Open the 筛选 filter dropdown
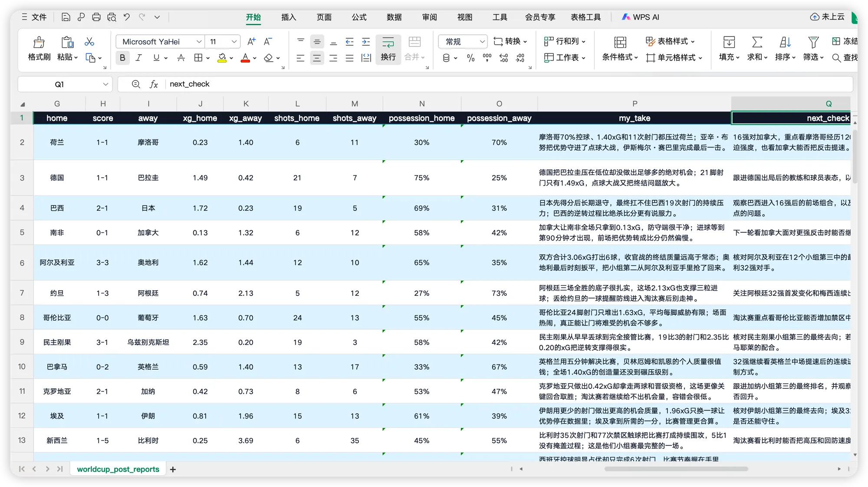This screenshot has width=868, height=487. pos(813,49)
